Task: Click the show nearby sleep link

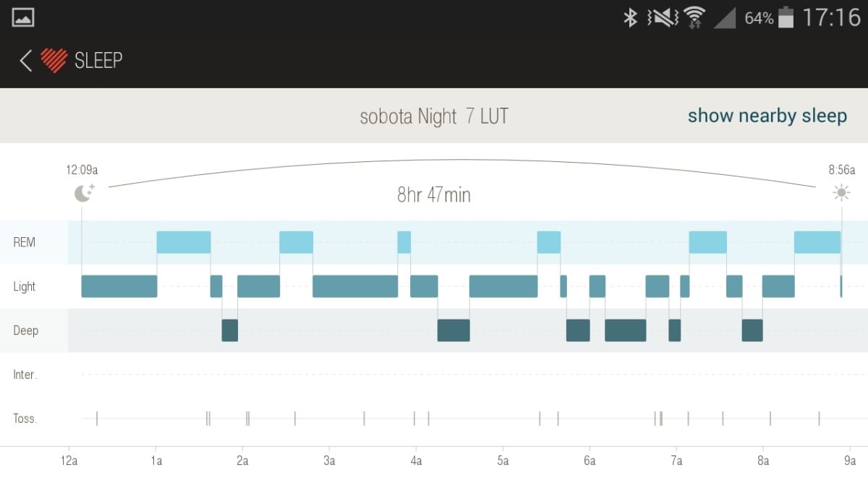Action: point(767,116)
